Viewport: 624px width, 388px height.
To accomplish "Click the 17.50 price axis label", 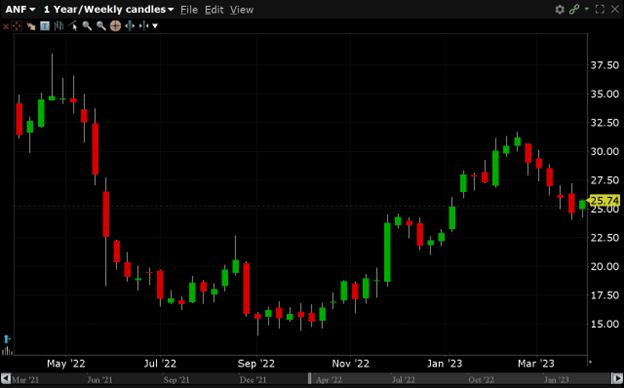I will (604, 295).
